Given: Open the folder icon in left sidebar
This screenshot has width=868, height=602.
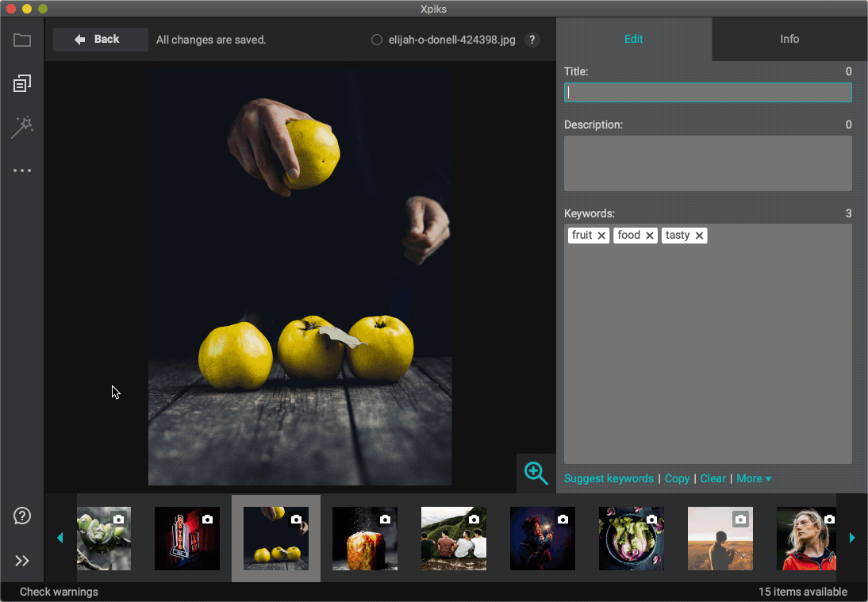Looking at the screenshot, I should (22, 40).
